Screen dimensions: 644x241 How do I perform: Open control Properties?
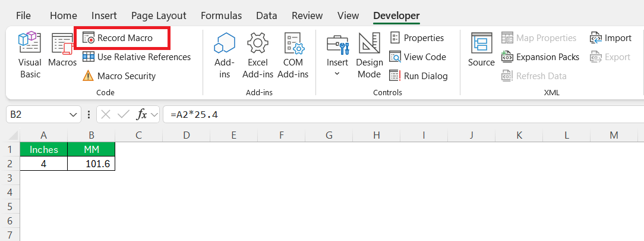coord(417,38)
